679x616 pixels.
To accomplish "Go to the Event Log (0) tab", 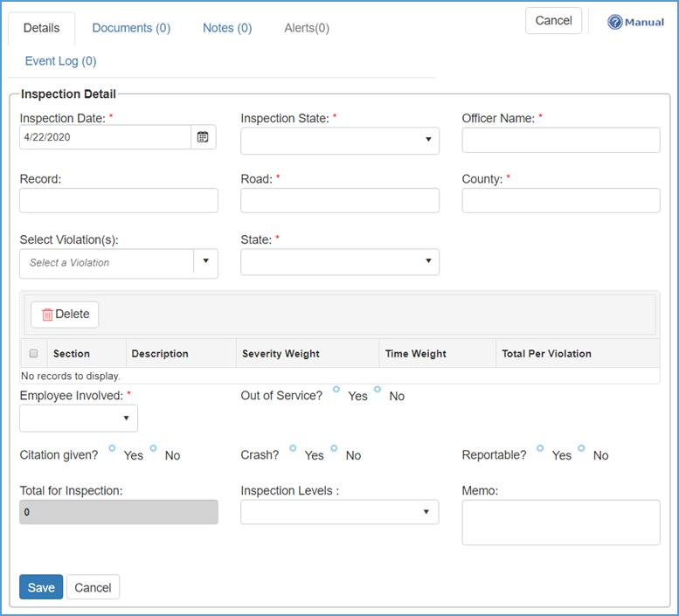I will (x=60, y=61).
